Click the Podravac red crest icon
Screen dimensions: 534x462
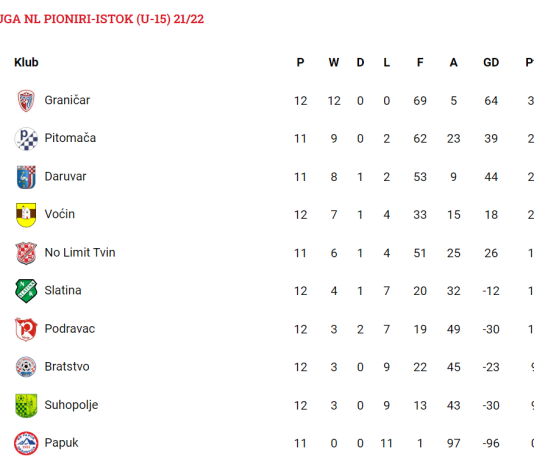pos(26,329)
